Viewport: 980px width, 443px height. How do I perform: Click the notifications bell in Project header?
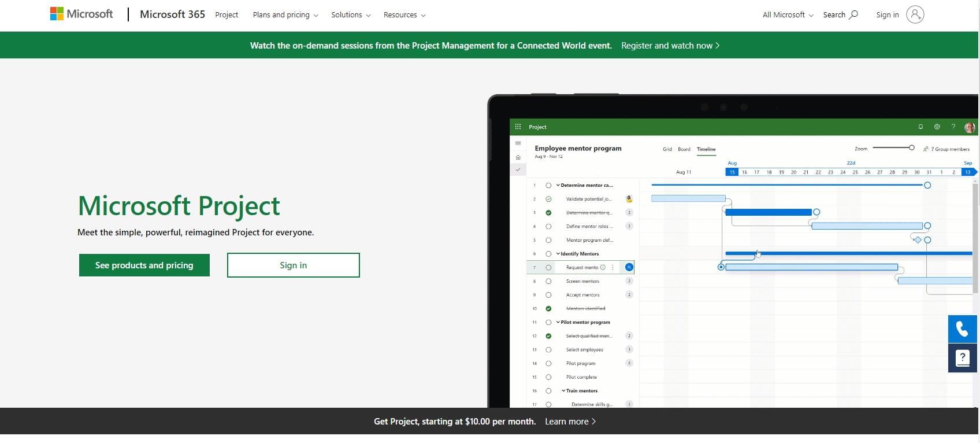point(920,127)
